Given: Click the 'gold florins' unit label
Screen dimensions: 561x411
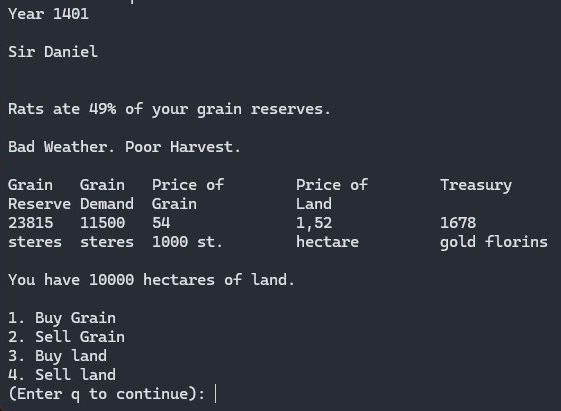Looking at the screenshot, I should coord(494,242).
